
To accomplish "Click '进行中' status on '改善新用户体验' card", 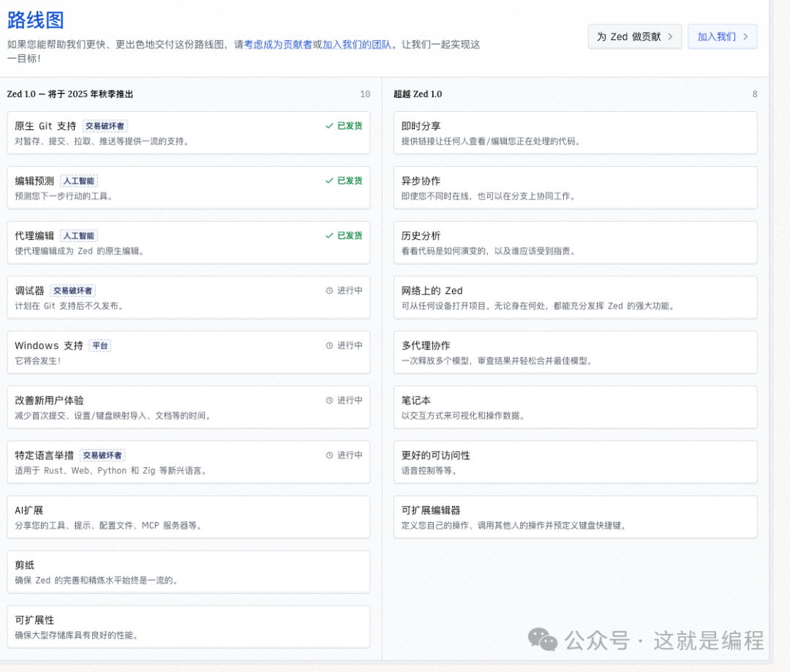I will [x=350, y=401].
